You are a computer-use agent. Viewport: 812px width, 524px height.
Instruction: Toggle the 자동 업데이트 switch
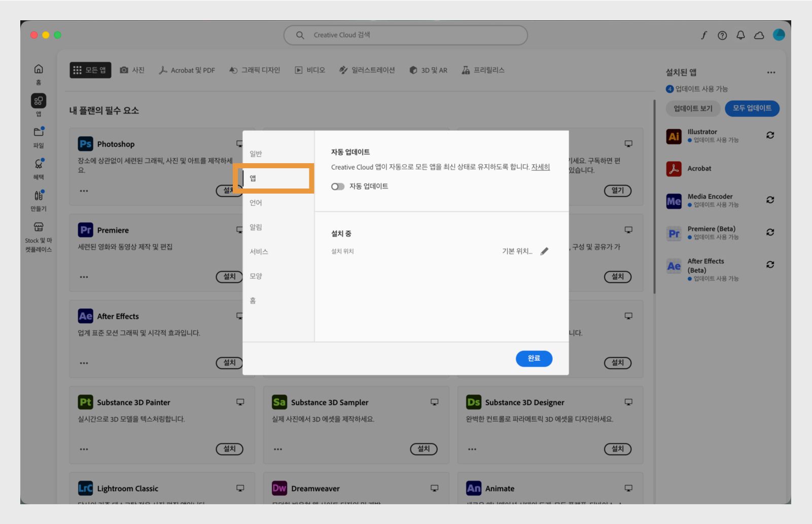click(x=337, y=186)
